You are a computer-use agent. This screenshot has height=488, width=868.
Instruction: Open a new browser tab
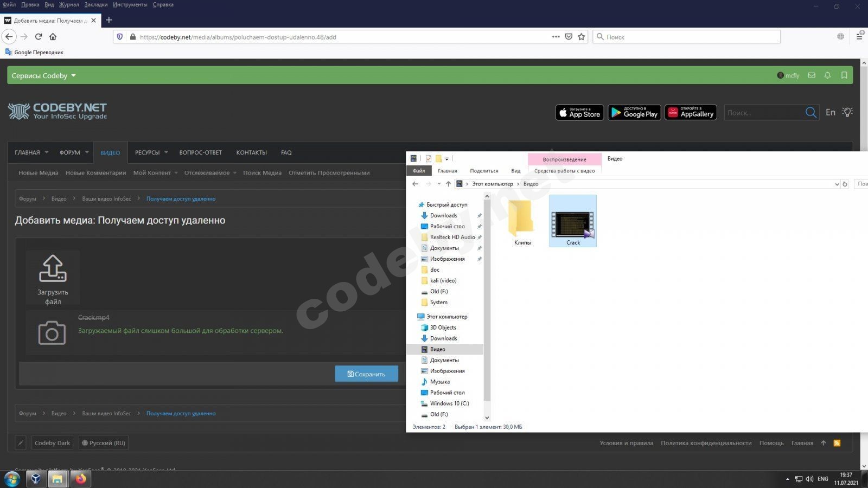coord(108,20)
